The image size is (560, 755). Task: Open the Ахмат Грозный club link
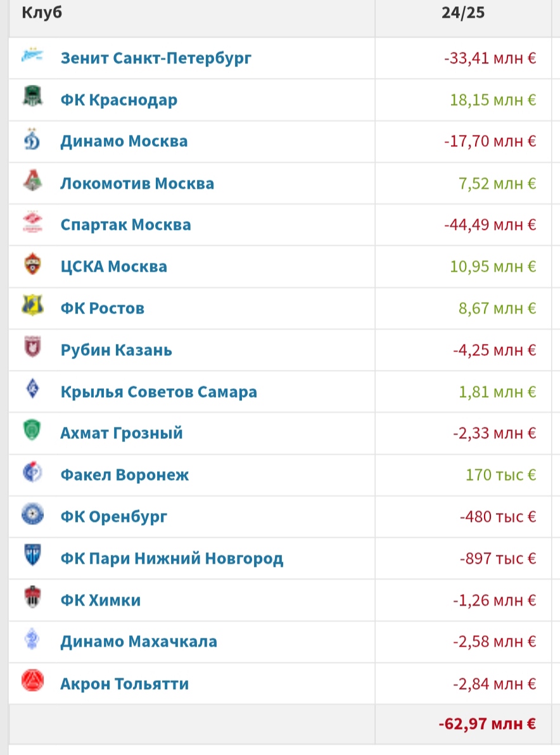point(122,433)
